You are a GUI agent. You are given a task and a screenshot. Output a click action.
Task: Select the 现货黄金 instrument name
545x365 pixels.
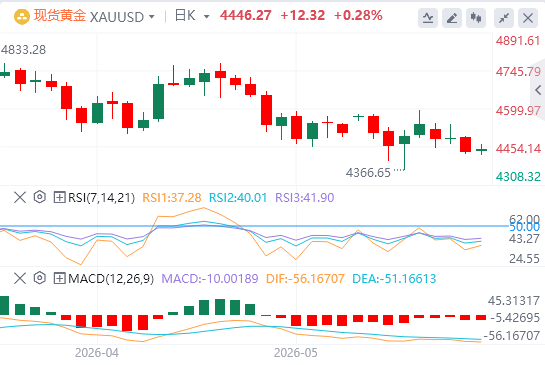click(60, 16)
